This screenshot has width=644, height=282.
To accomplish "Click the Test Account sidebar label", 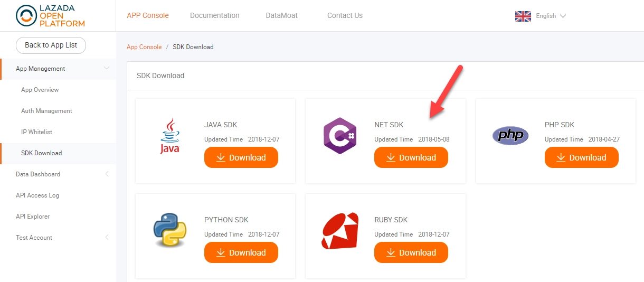I will (34, 238).
